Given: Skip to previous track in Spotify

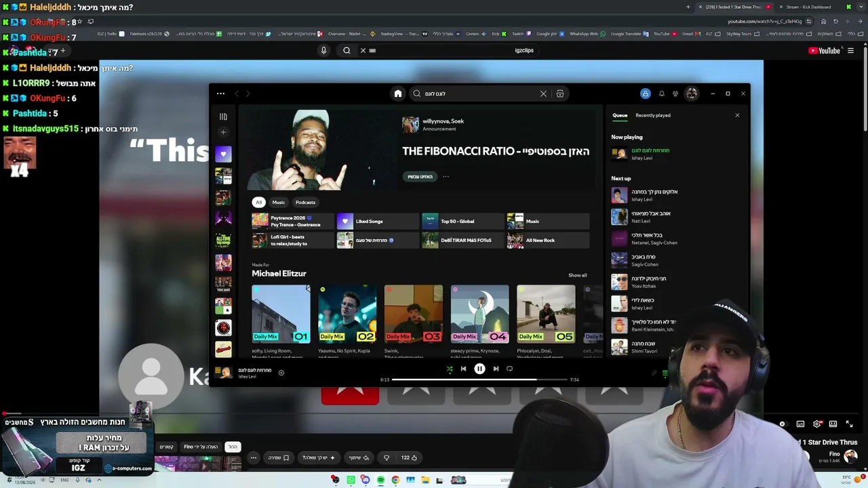Looking at the screenshot, I should coord(463,369).
